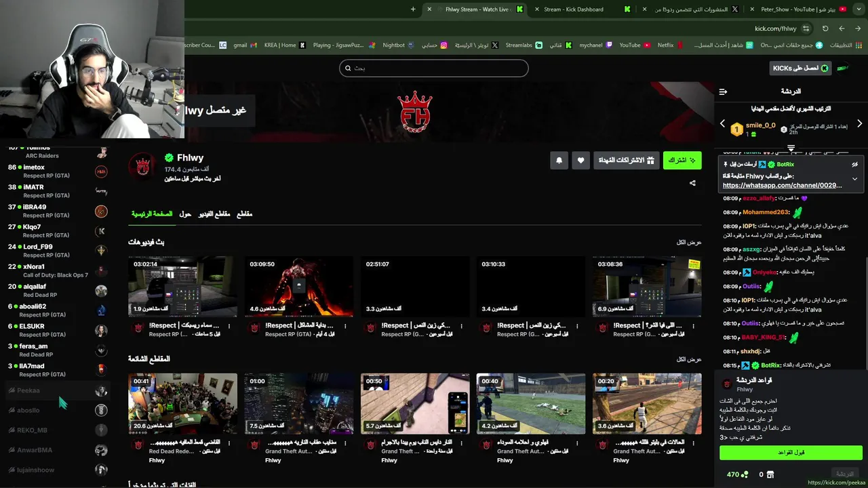Open xNora1 in the sidebar

tap(58, 270)
